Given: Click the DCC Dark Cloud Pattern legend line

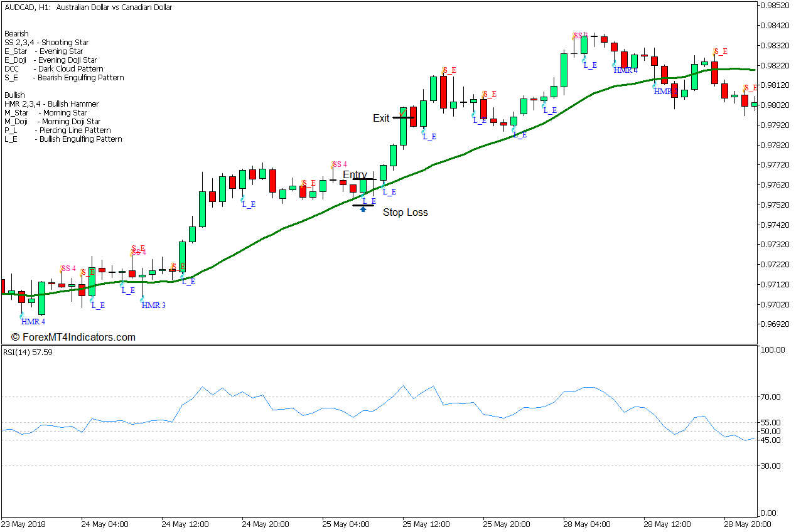Looking at the screenshot, I should coord(54,69).
